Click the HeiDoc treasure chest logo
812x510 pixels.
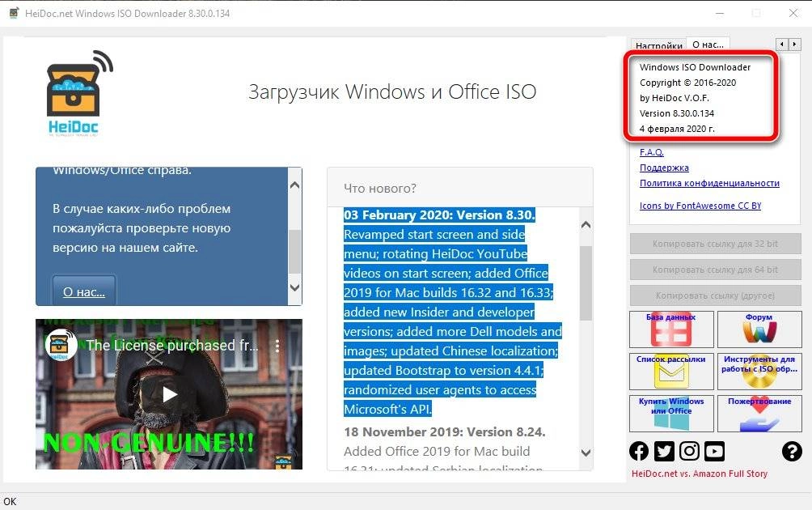coord(79,93)
